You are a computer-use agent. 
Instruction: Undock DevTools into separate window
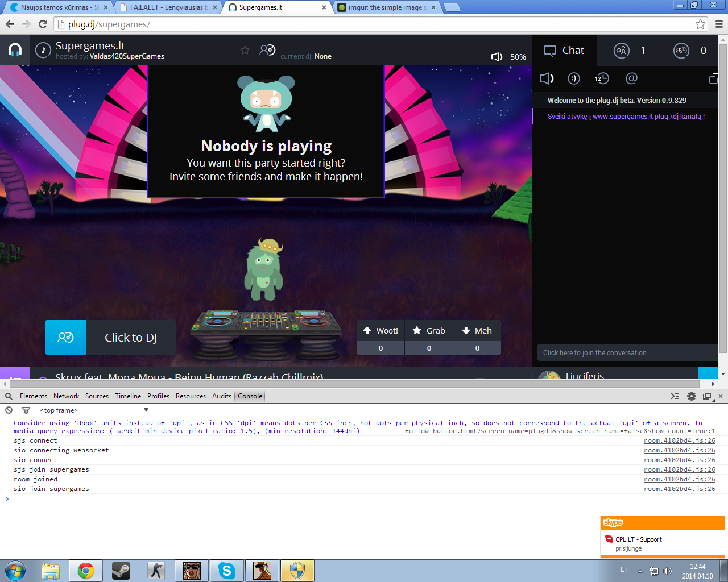(x=708, y=396)
